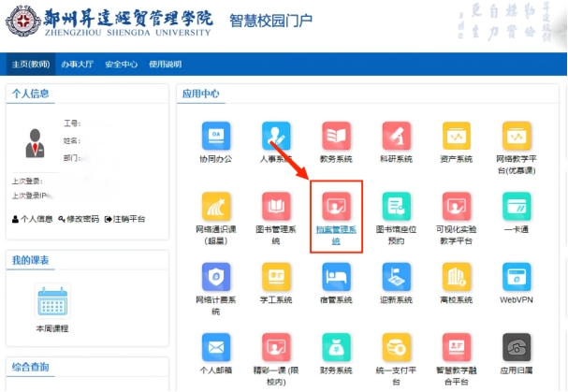Launch the 科研系统 app
The width and height of the screenshot is (568, 392).
click(x=396, y=138)
